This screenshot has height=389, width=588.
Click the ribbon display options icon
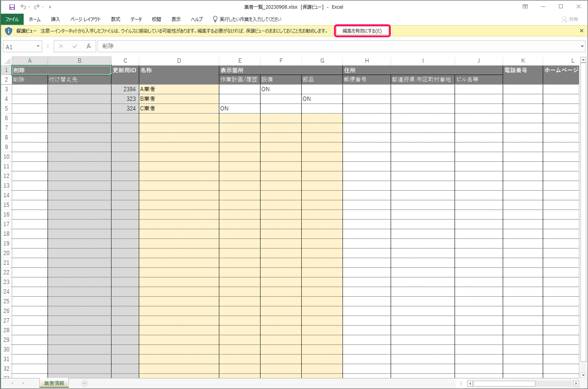tap(525, 7)
